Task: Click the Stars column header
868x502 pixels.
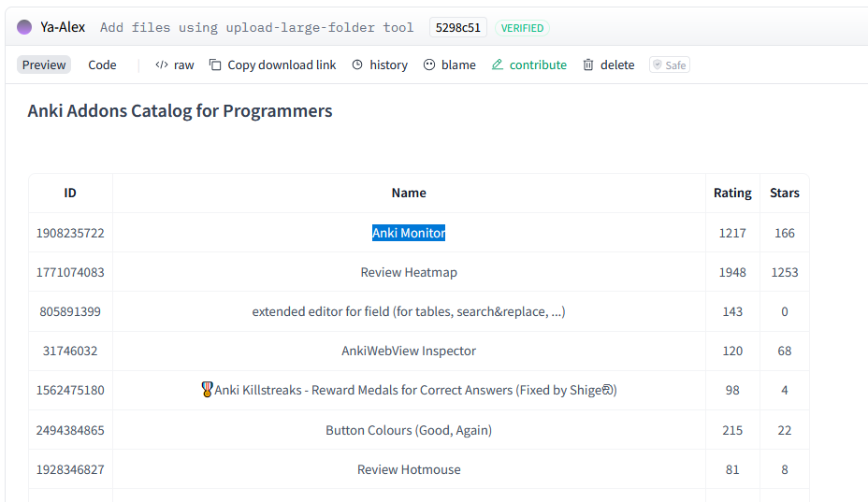Action: click(x=785, y=193)
